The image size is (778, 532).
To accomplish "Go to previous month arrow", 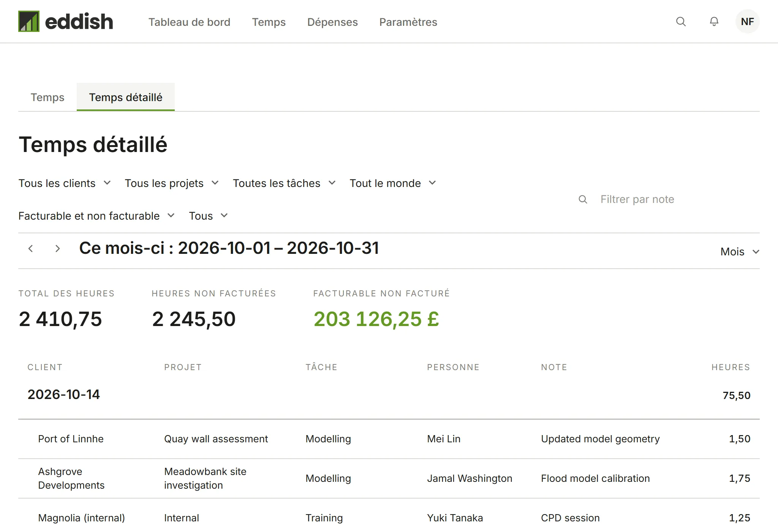I will pyautogui.click(x=31, y=249).
